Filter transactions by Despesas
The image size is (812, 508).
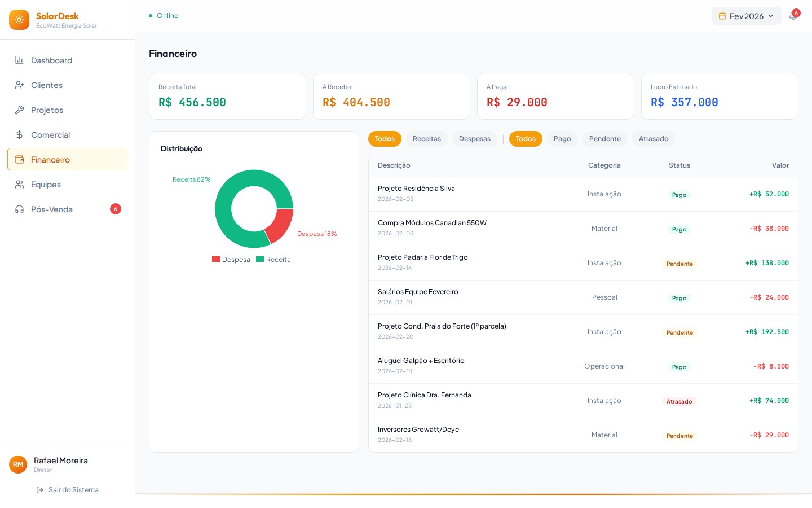coord(474,139)
